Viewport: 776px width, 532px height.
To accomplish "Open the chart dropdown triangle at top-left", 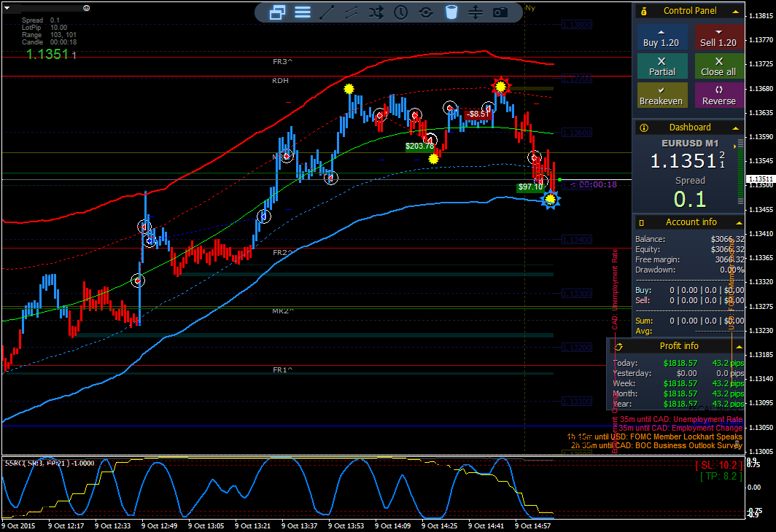I will (x=7, y=8).
